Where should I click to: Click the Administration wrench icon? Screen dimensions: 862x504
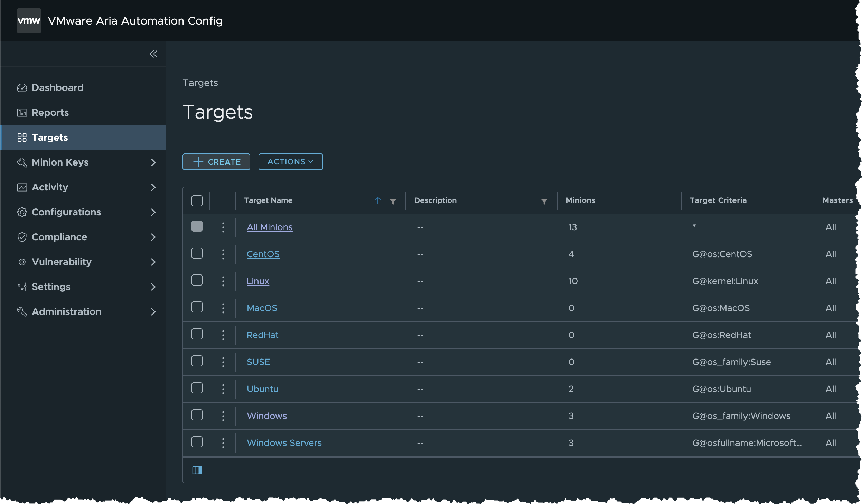click(x=22, y=312)
